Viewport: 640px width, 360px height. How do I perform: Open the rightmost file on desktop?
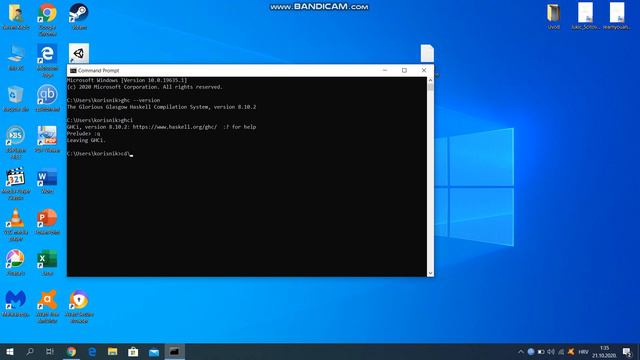tap(617, 16)
